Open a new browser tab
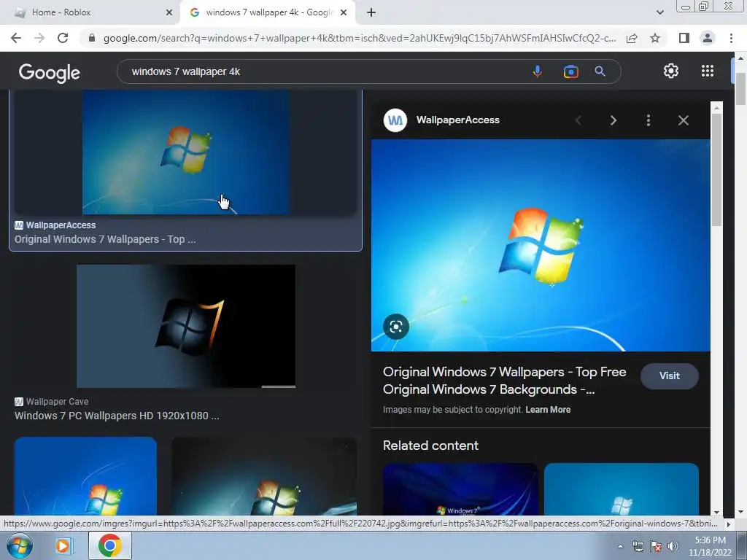The width and height of the screenshot is (747, 560). click(x=371, y=12)
